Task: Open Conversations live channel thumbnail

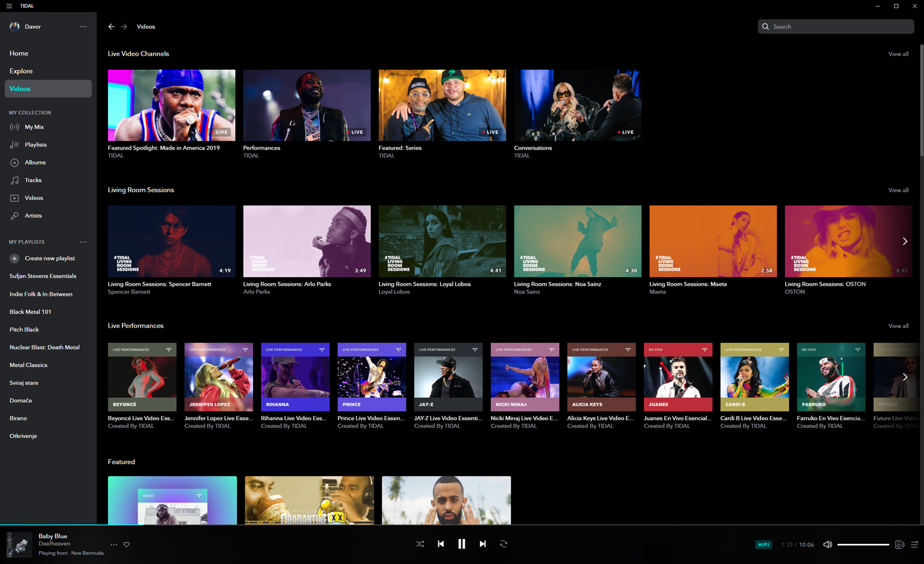Action: [577, 105]
